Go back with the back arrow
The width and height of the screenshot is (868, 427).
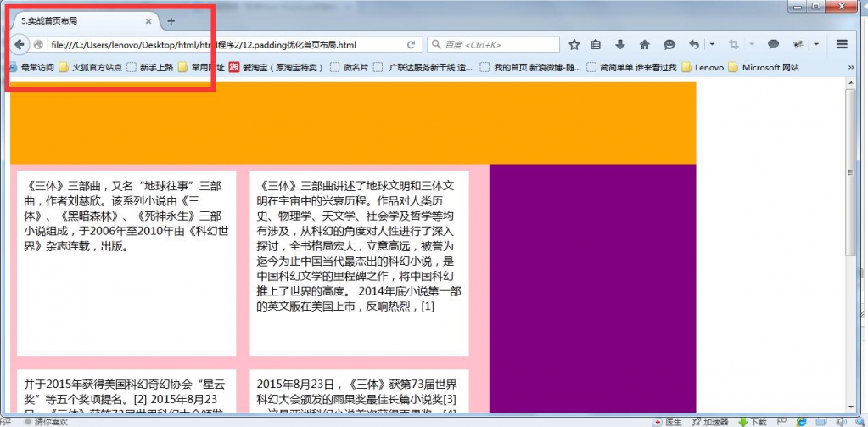[x=20, y=45]
